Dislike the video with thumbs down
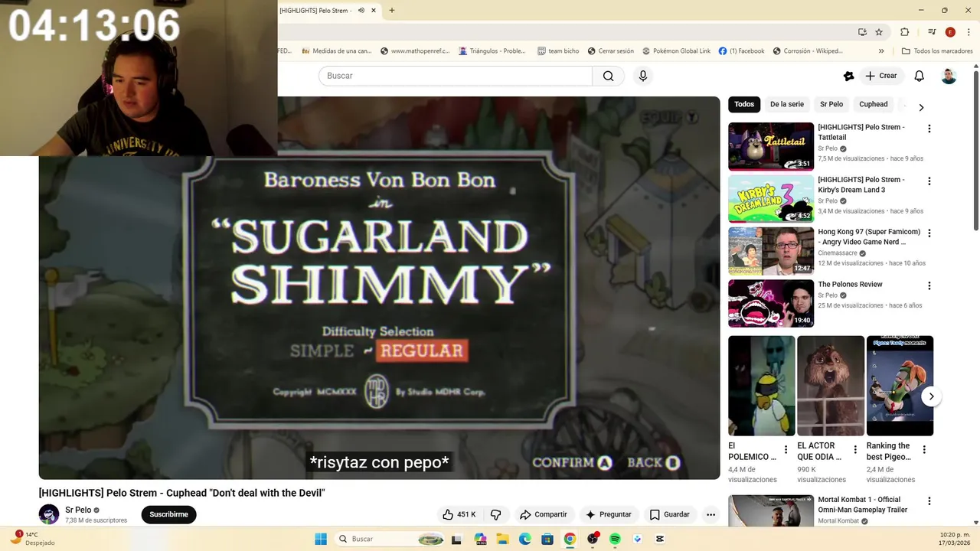980x551 pixels. point(495,514)
